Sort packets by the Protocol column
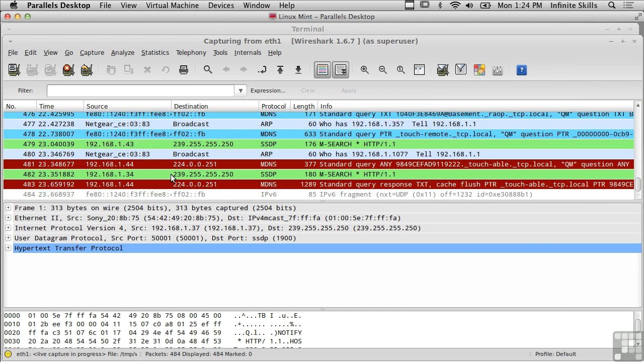This screenshot has height=362, width=644. click(275, 106)
